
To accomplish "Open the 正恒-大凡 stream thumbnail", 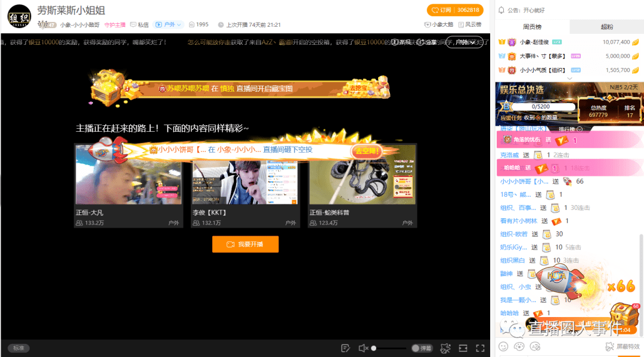I will [128, 175].
